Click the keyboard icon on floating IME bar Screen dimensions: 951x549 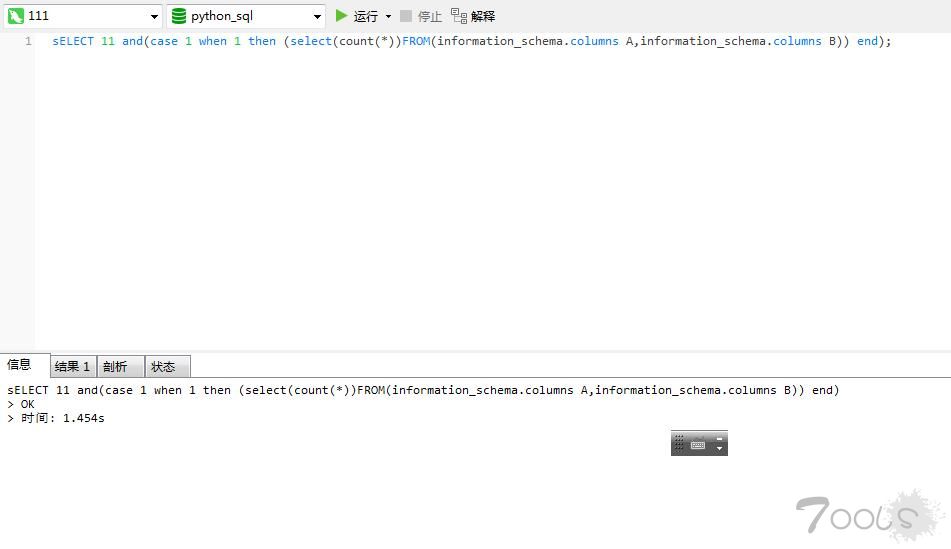698,444
